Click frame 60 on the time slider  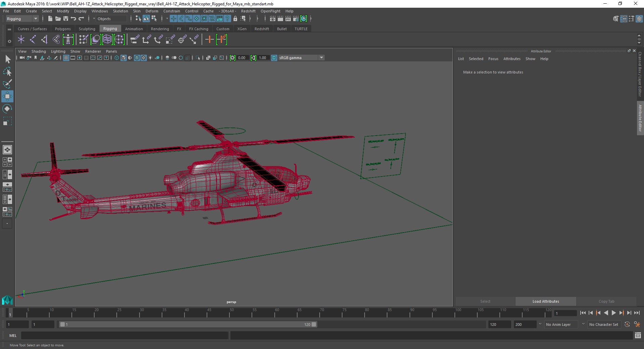pyautogui.click(x=277, y=313)
